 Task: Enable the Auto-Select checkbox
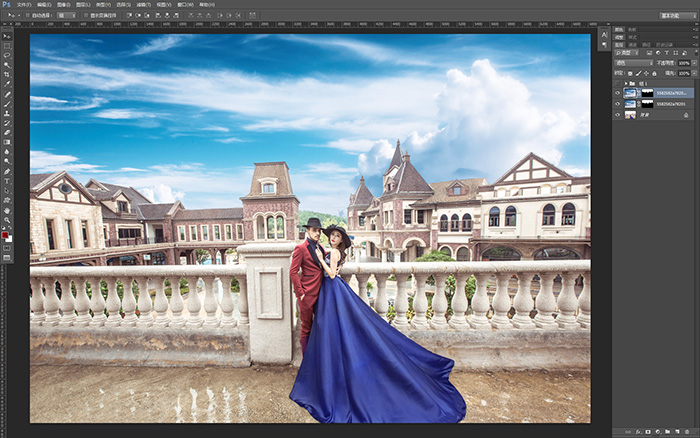coord(27,15)
